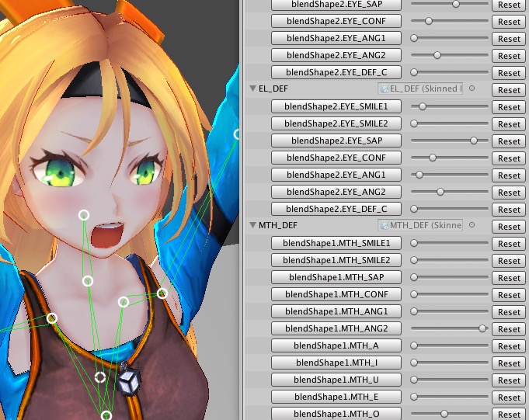
Task: Select blendShape1.MTH_ANG2 button
Action: tap(336, 328)
